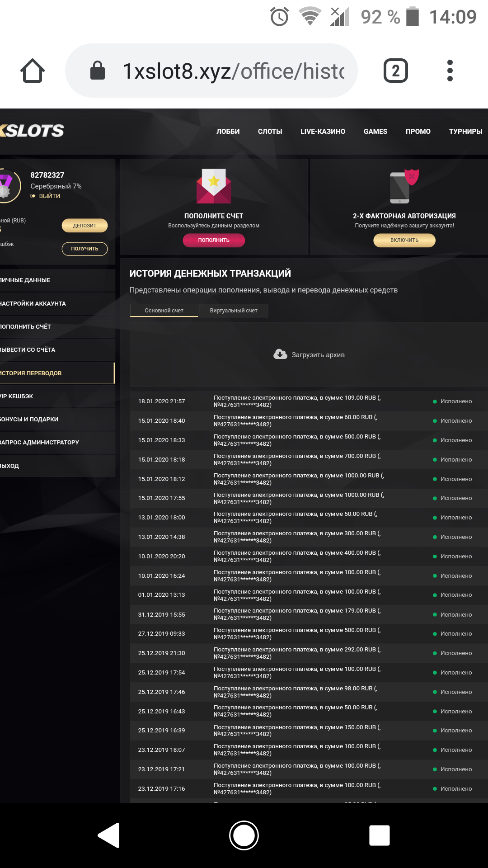
Task: Click the cloud download archive icon
Action: pyautogui.click(x=280, y=354)
